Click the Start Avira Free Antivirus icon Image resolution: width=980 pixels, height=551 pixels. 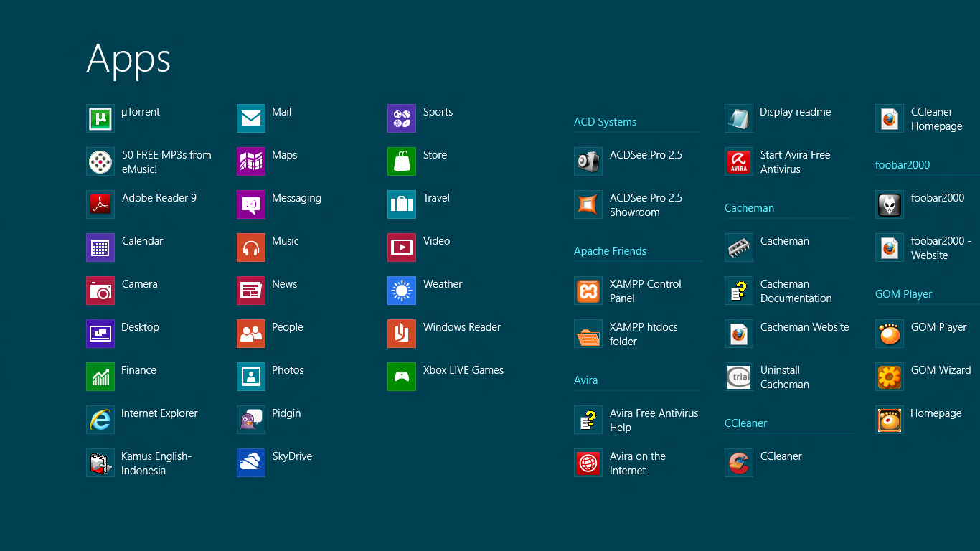point(739,161)
